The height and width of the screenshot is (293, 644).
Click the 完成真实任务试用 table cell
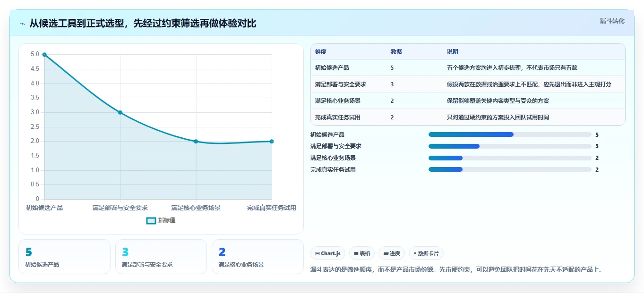click(x=338, y=117)
